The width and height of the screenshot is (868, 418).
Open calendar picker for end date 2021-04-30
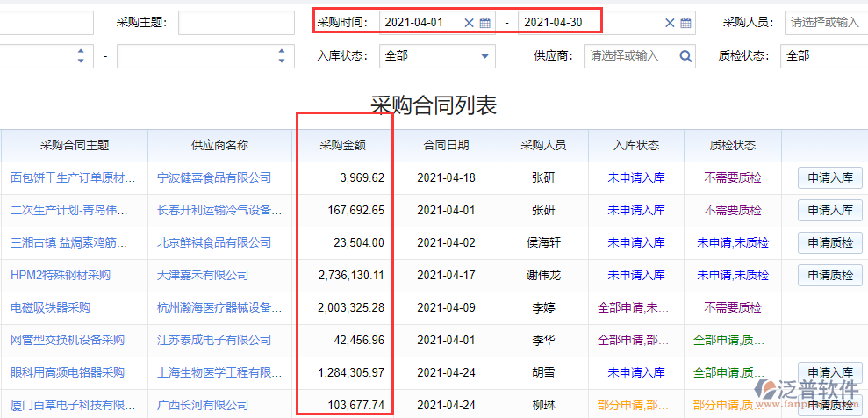point(686,23)
